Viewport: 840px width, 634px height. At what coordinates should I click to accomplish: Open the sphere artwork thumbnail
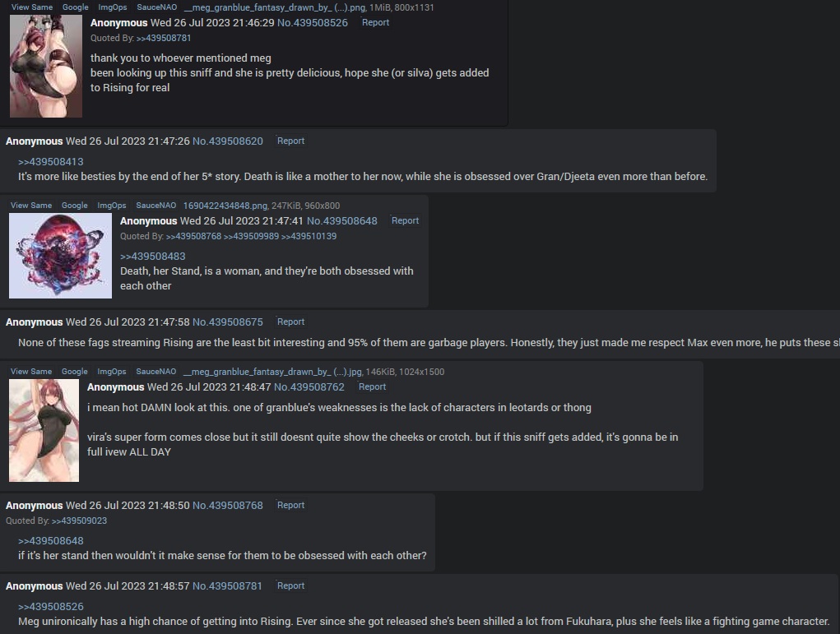[x=61, y=256]
